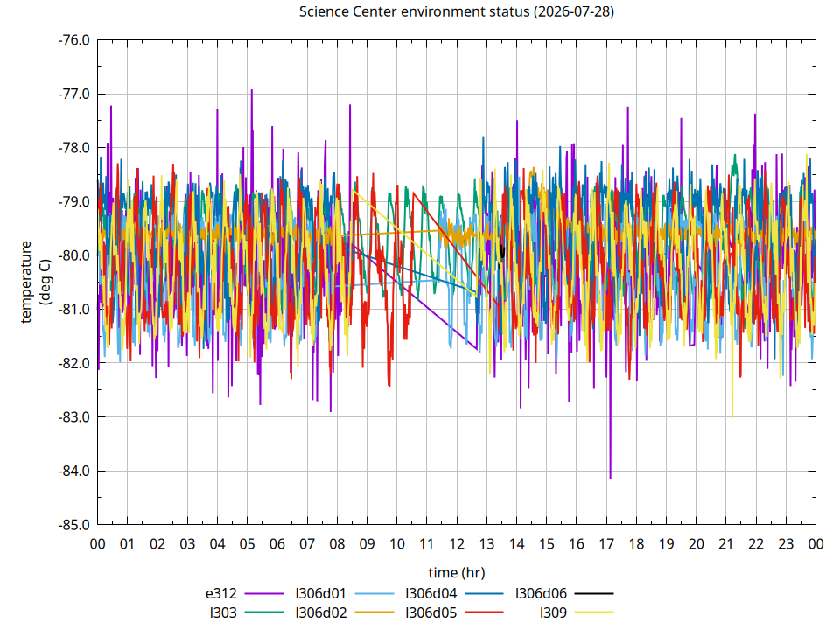Click the -80.0 y-axis tick label
This screenshot has height=630, width=840.
[x=73, y=255]
